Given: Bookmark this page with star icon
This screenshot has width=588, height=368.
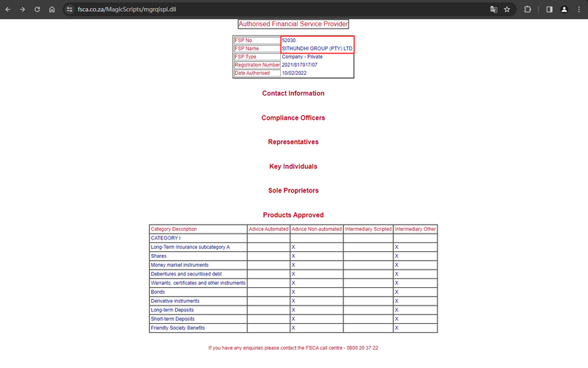Looking at the screenshot, I should (507, 10).
